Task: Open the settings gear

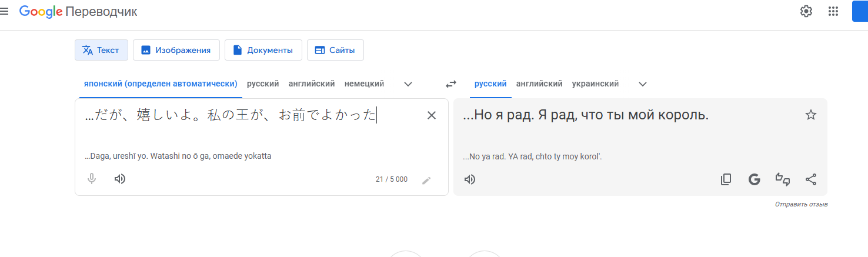Action: tap(806, 11)
